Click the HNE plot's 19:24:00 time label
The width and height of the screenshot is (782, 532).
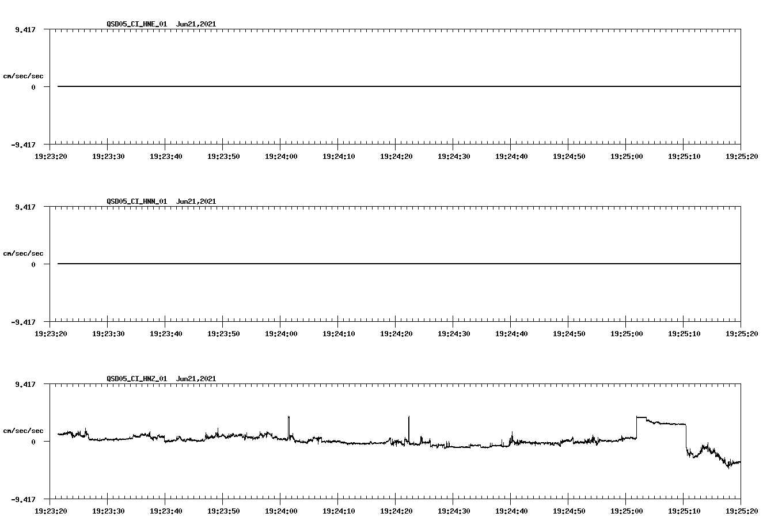point(280,156)
